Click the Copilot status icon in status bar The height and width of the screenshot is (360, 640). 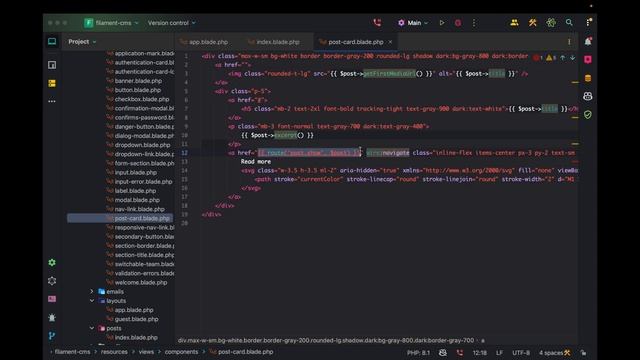point(442,353)
